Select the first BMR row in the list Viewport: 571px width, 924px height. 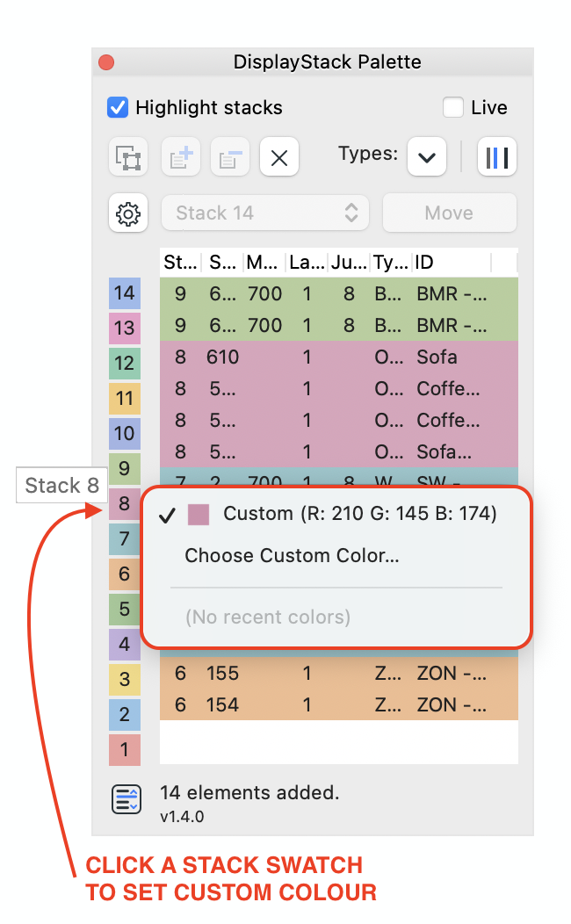[339, 293]
